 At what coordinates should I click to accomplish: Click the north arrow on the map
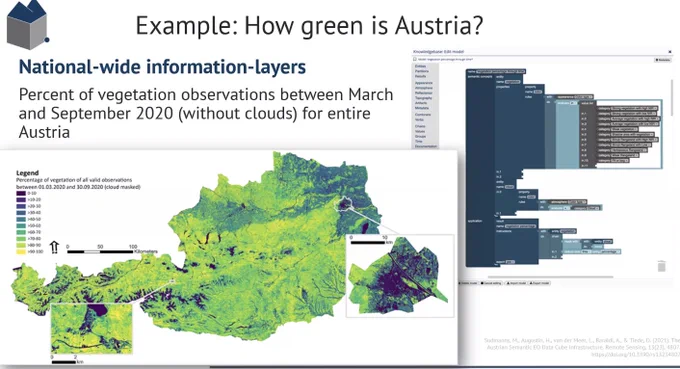(54, 247)
